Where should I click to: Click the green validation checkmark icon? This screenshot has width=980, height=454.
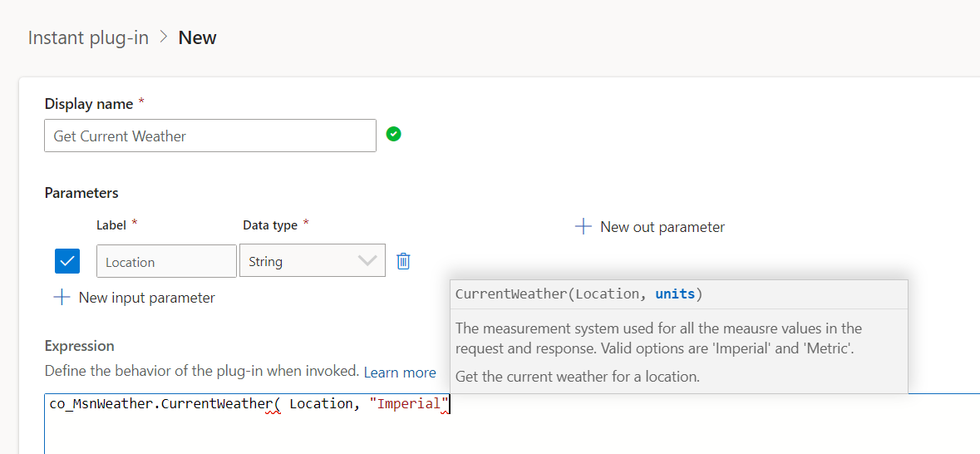(394, 134)
